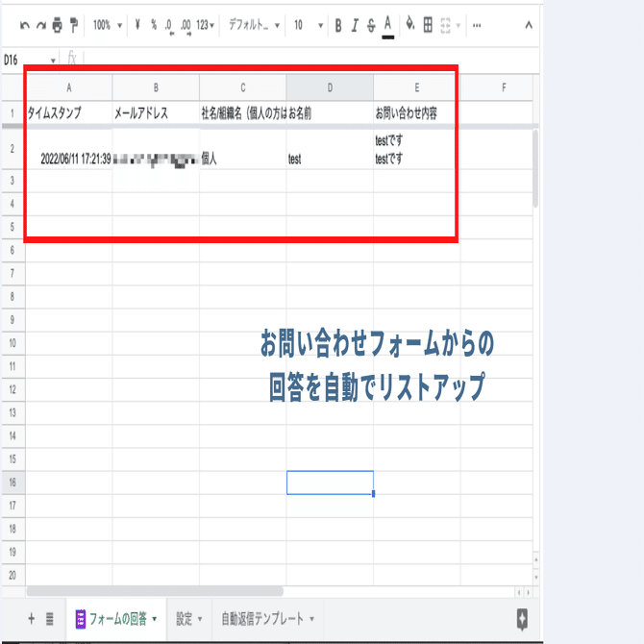
Task: Open the 123 number formats dropdown
Action: point(206,25)
